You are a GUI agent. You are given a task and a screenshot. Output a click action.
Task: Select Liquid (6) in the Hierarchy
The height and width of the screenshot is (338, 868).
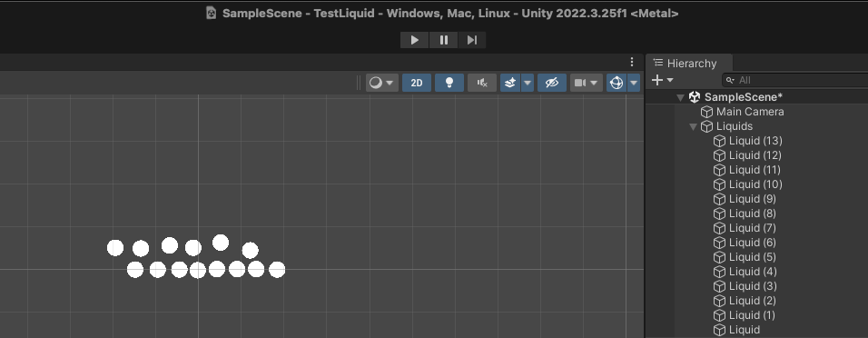tap(753, 243)
